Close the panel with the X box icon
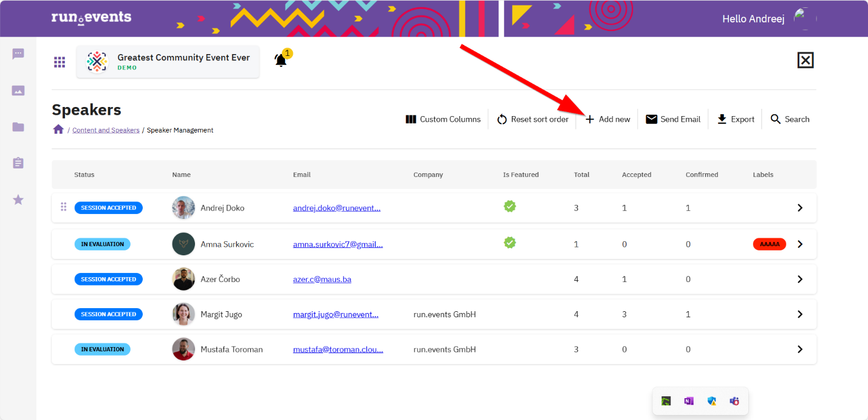The image size is (868, 420). pyautogui.click(x=805, y=60)
